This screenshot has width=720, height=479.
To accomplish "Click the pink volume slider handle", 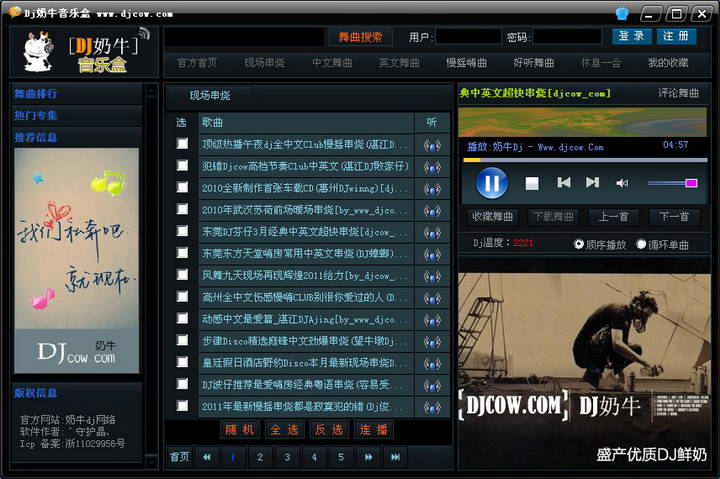I will coord(691,183).
